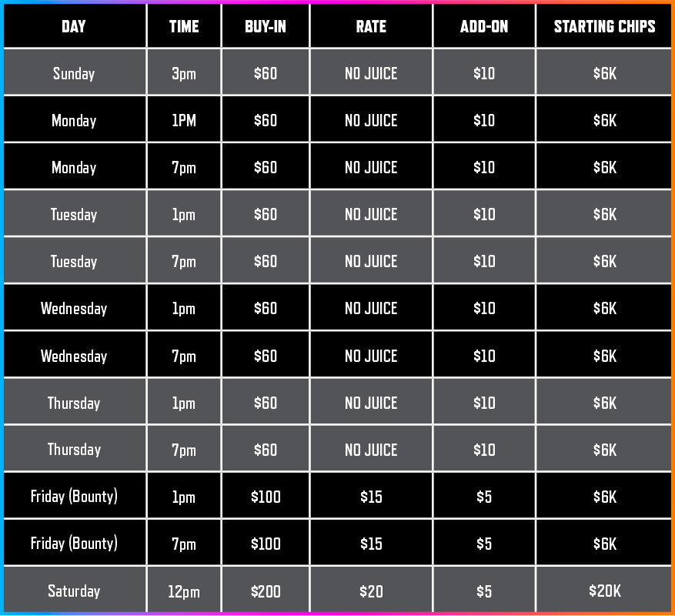Select the $15 rate for Friday 1pm

tap(371, 496)
